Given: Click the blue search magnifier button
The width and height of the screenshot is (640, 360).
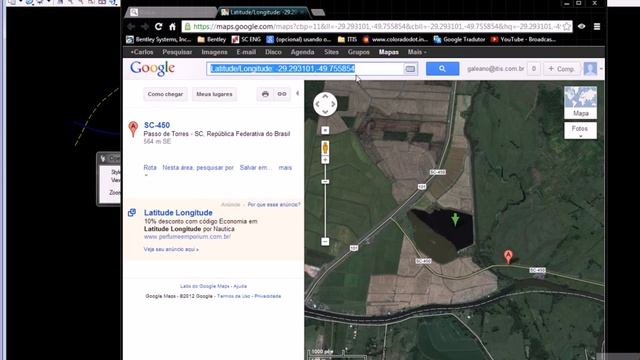Looking at the screenshot, I should 442,69.
